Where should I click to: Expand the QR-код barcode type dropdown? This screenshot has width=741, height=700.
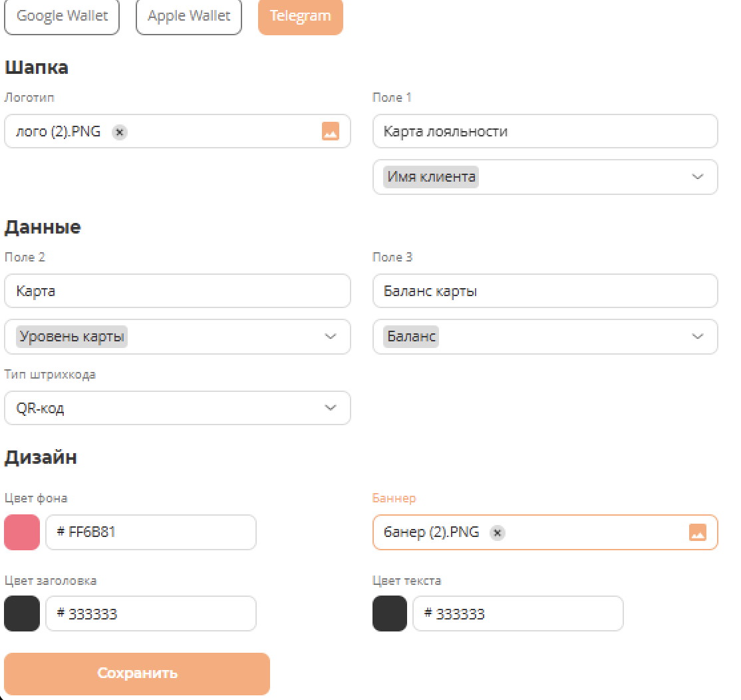tap(330, 408)
